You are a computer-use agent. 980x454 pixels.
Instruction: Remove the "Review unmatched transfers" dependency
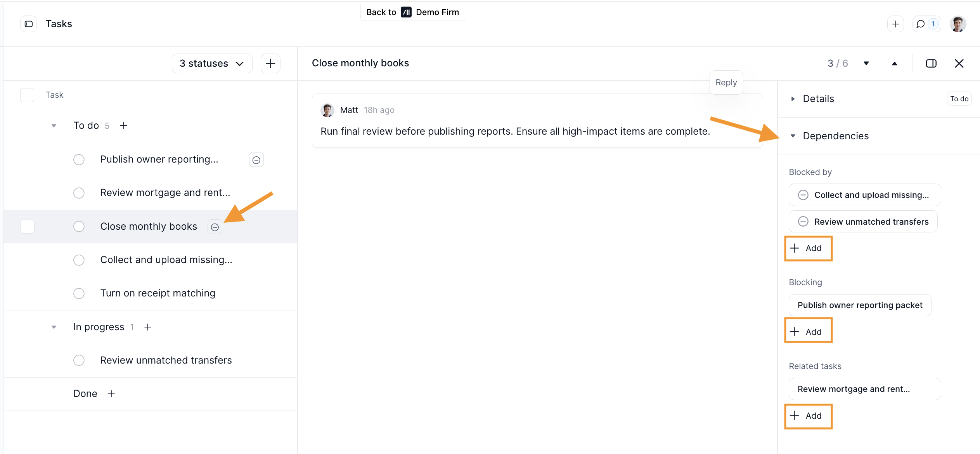coord(803,222)
